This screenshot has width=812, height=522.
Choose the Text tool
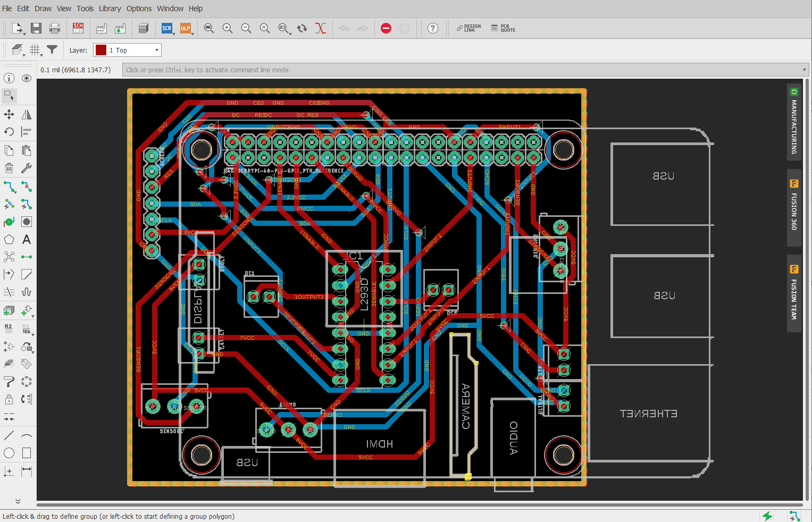pos(26,240)
